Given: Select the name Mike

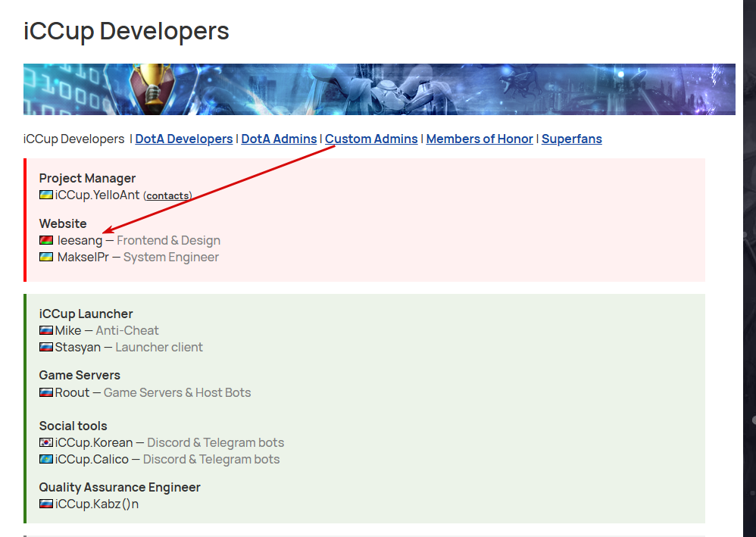Looking at the screenshot, I should click(x=68, y=330).
